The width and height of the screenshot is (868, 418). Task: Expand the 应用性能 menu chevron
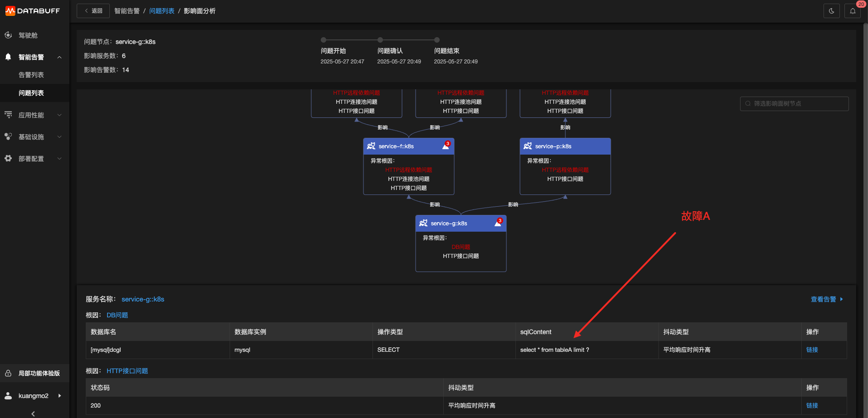(x=59, y=115)
